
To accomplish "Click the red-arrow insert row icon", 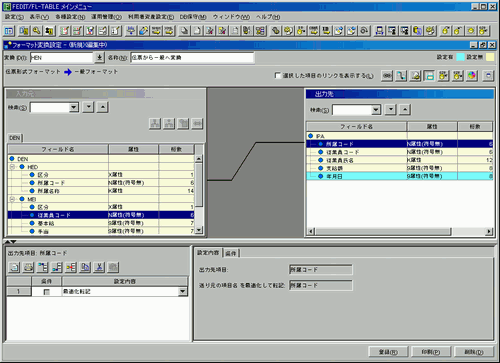I will click(71, 267).
